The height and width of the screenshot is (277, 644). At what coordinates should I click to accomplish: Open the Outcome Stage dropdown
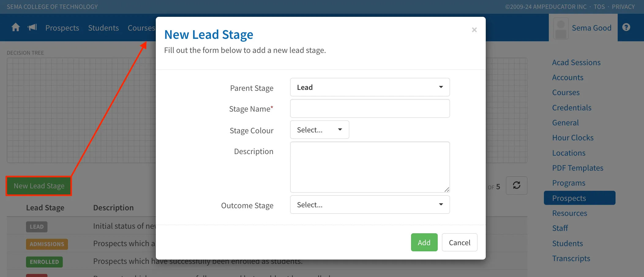pyautogui.click(x=370, y=205)
